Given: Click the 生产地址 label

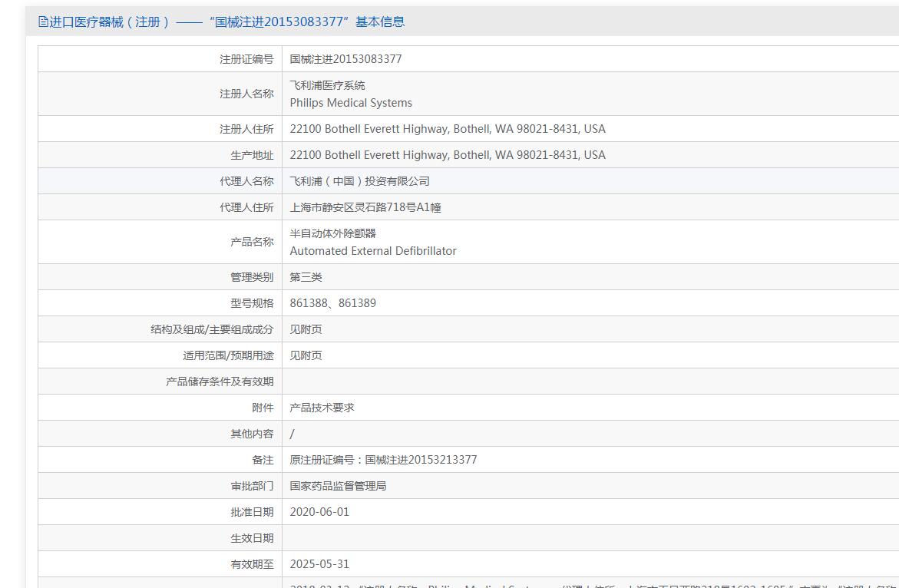Looking at the screenshot, I should tap(253, 155).
